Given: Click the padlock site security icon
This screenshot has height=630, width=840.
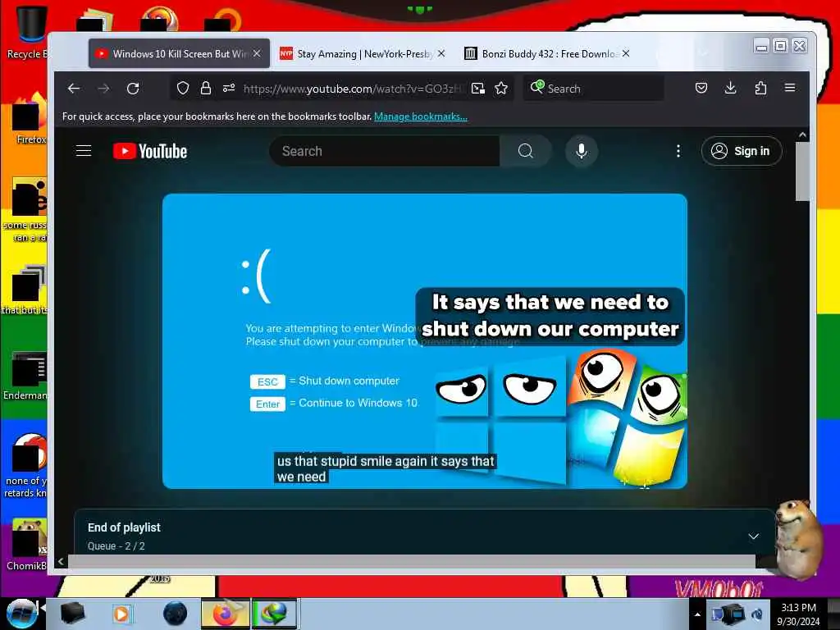Looking at the screenshot, I should [206, 89].
